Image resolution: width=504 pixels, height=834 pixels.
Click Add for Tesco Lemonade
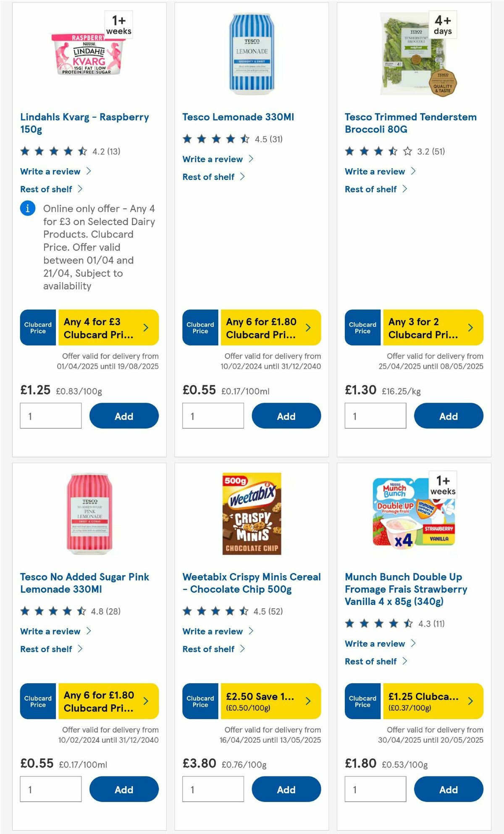[286, 416]
